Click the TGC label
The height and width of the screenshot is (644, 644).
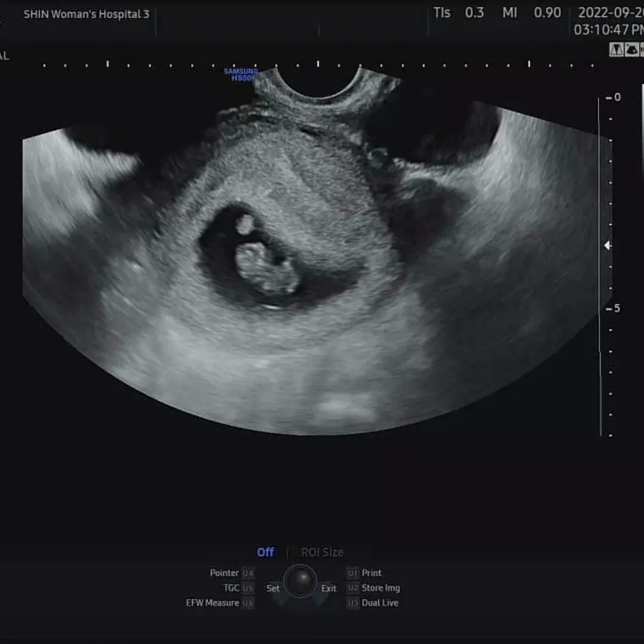(231, 588)
